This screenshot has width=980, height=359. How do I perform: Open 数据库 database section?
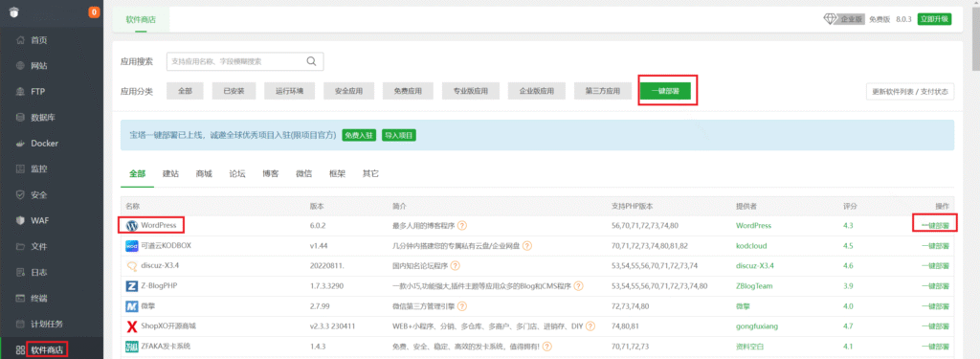click(44, 118)
